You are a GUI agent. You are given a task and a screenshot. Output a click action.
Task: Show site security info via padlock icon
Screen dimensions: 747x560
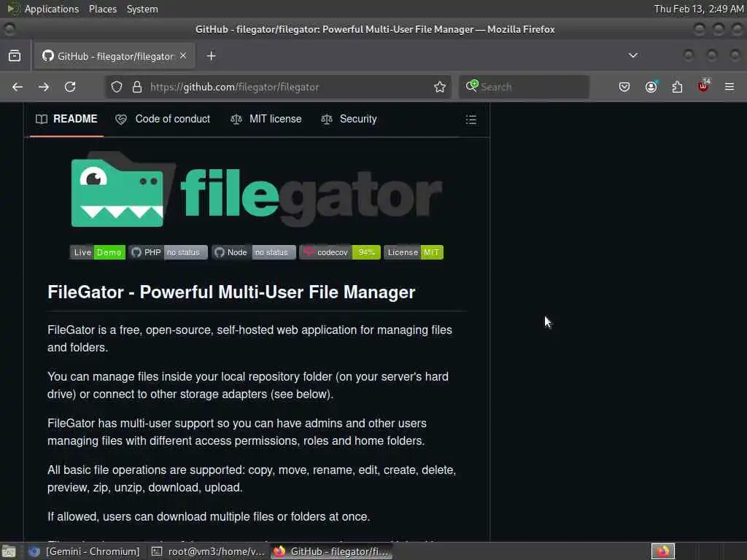137,87
